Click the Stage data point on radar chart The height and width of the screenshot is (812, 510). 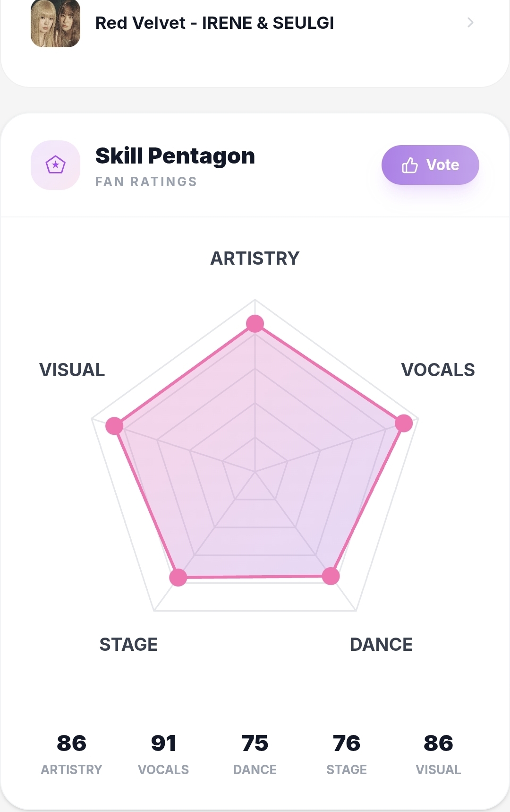click(x=178, y=578)
